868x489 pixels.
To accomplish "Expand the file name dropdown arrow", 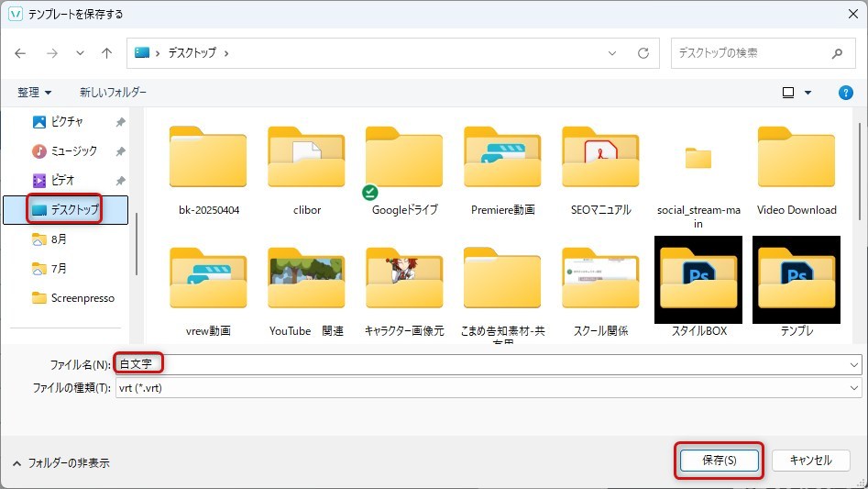I will coord(854,365).
